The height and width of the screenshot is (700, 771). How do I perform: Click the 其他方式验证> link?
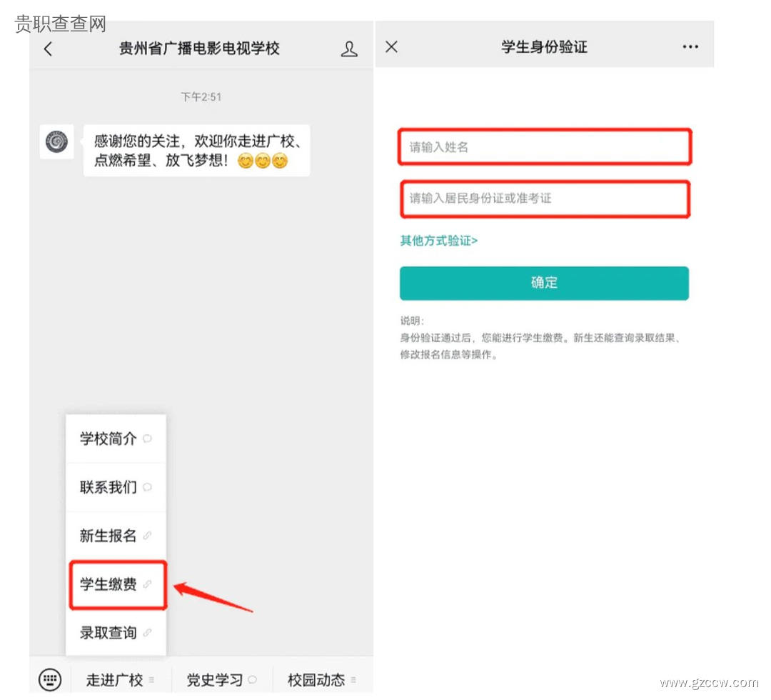pyautogui.click(x=438, y=241)
